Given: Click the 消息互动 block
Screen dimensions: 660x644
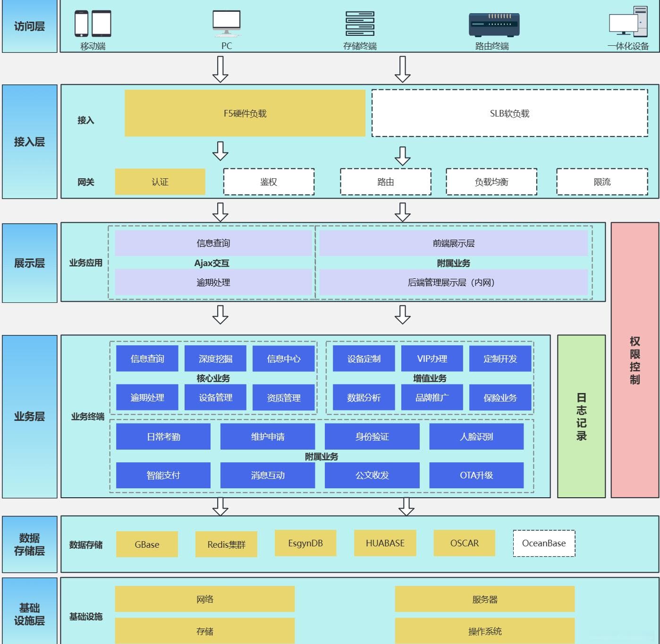Looking at the screenshot, I should (x=268, y=475).
